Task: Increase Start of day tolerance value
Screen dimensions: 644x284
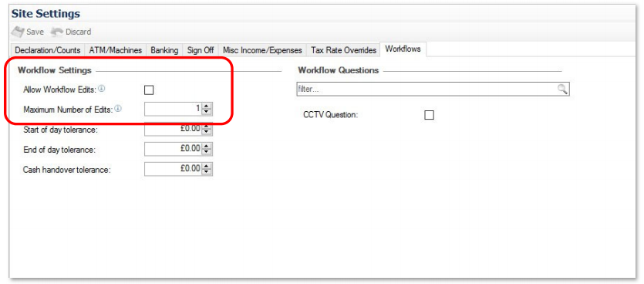Action: click(x=207, y=126)
